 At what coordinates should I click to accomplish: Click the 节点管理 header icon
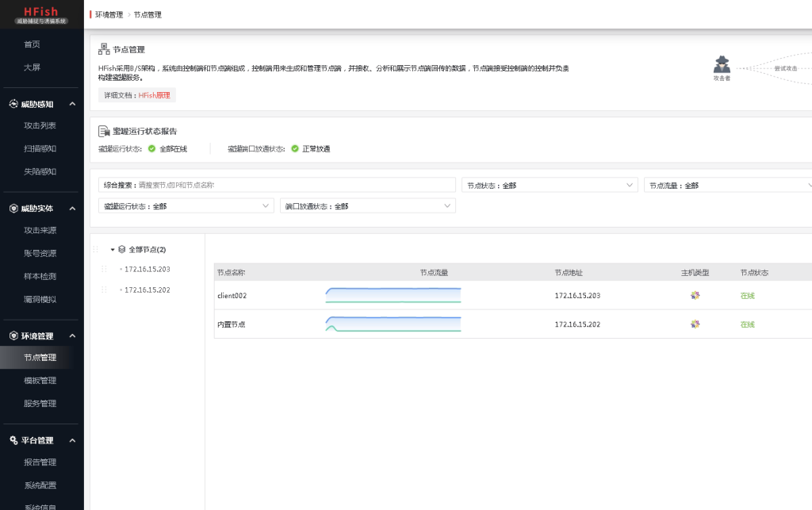point(105,49)
